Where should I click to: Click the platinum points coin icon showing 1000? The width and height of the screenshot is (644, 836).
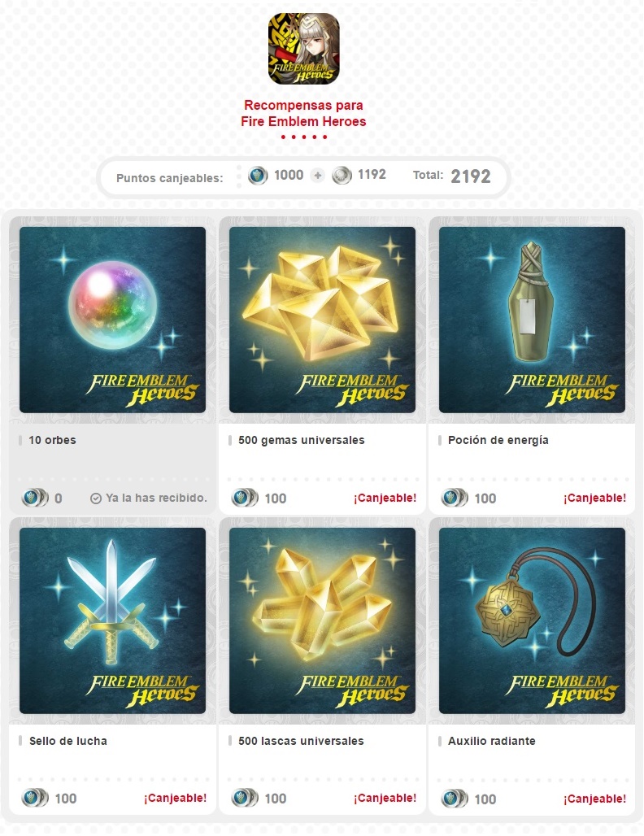tap(258, 175)
